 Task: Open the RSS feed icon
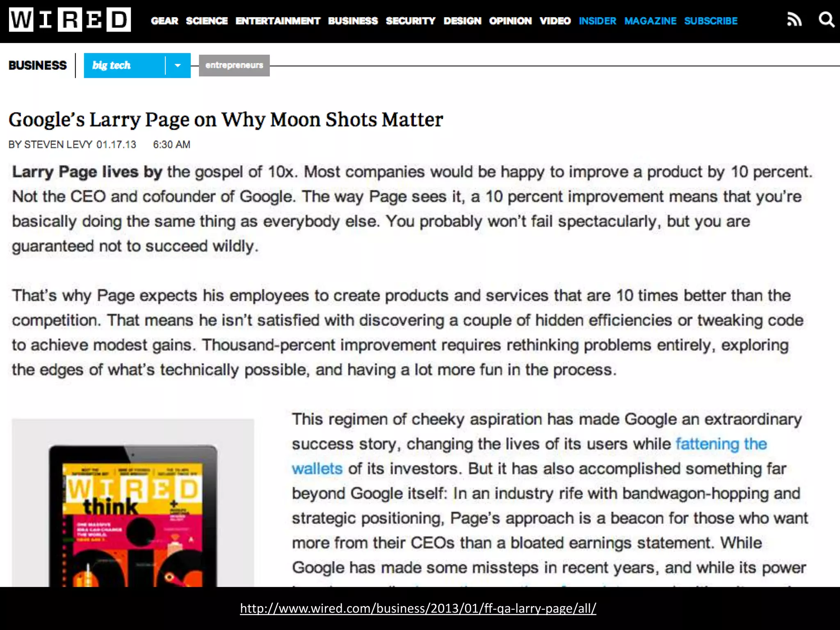click(x=794, y=20)
